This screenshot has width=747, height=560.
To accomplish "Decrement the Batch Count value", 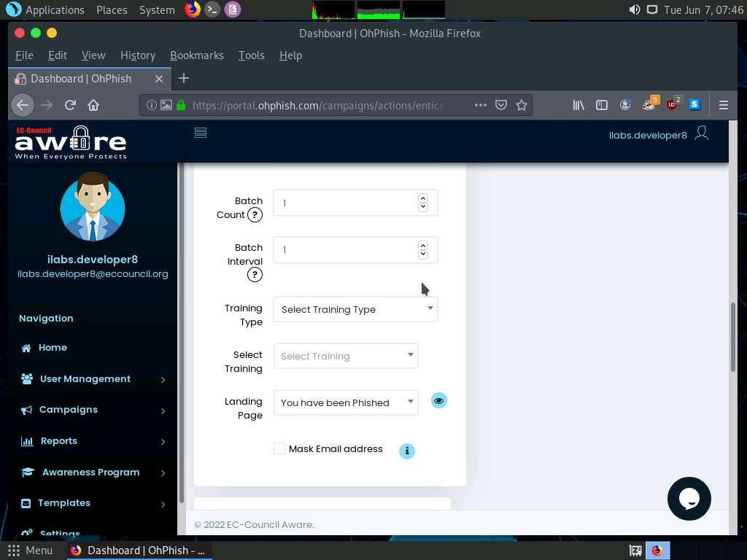I will (423, 207).
